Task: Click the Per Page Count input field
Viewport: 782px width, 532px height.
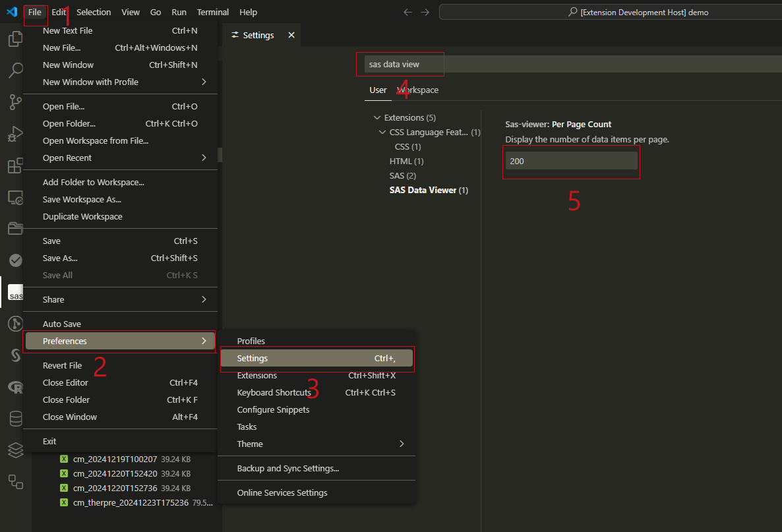Action: (x=572, y=161)
